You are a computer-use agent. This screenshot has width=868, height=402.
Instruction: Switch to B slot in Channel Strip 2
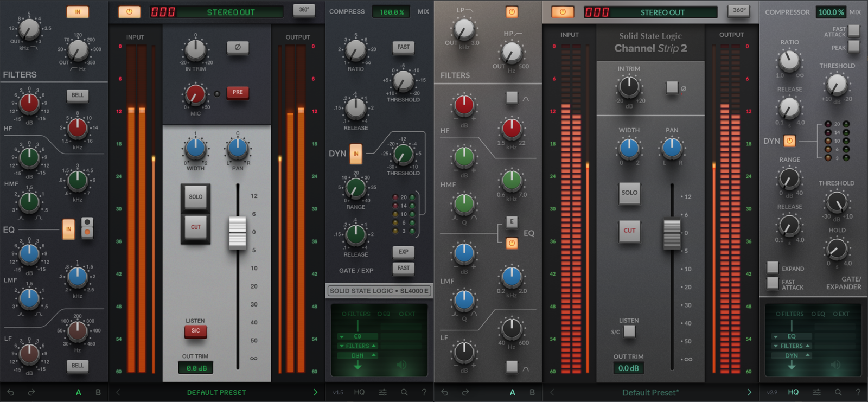coord(532,392)
